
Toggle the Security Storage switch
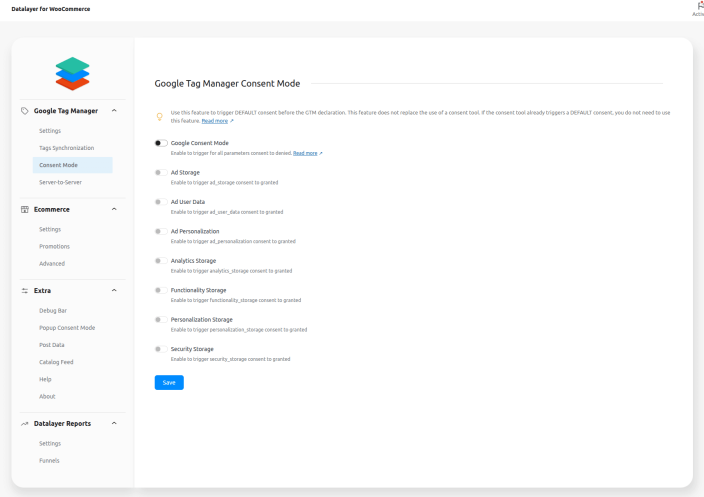pyautogui.click(x=161, y=349)
